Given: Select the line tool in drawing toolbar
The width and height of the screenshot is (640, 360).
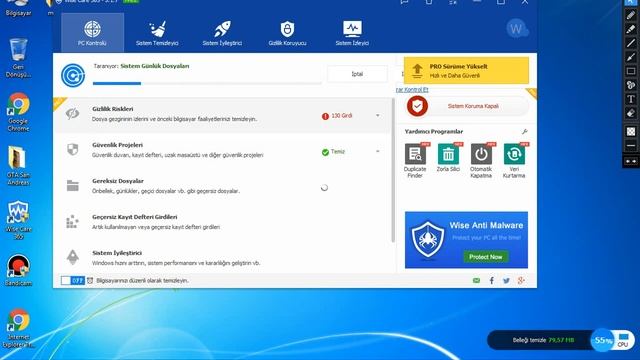Looking at the screenshot, I should click(x=631, y=43).
